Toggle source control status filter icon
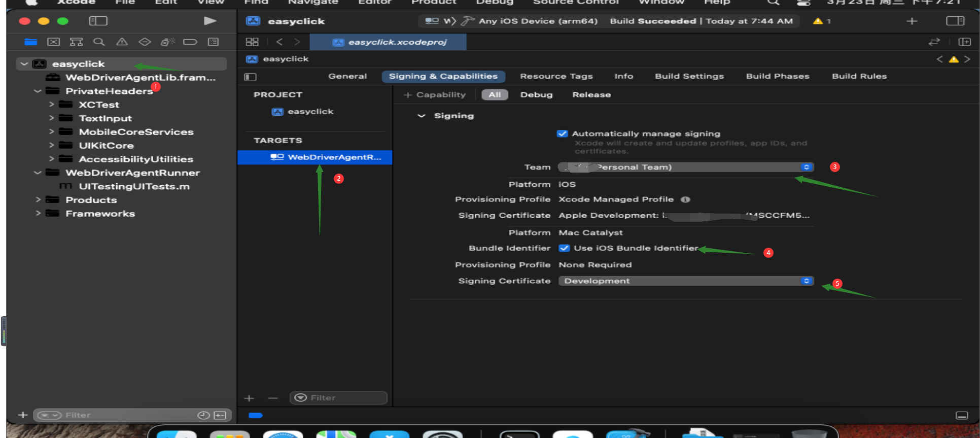 [220, 415]
